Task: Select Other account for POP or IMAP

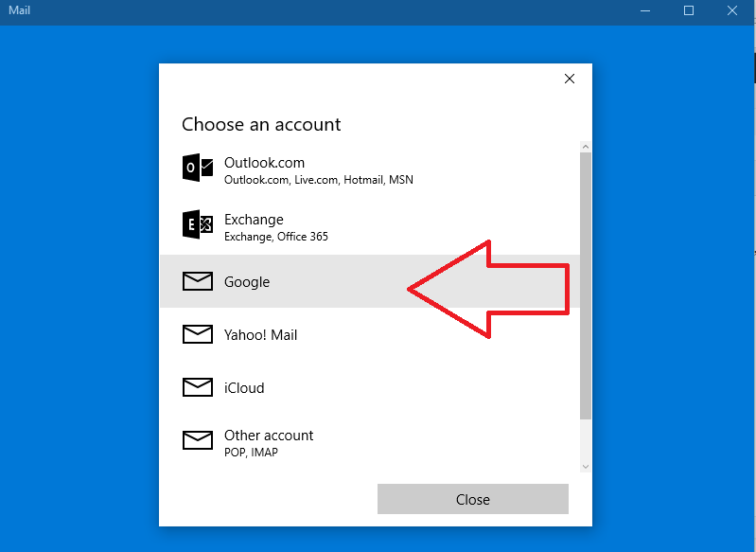Action: pyautogui.click(x=370, y=442)
